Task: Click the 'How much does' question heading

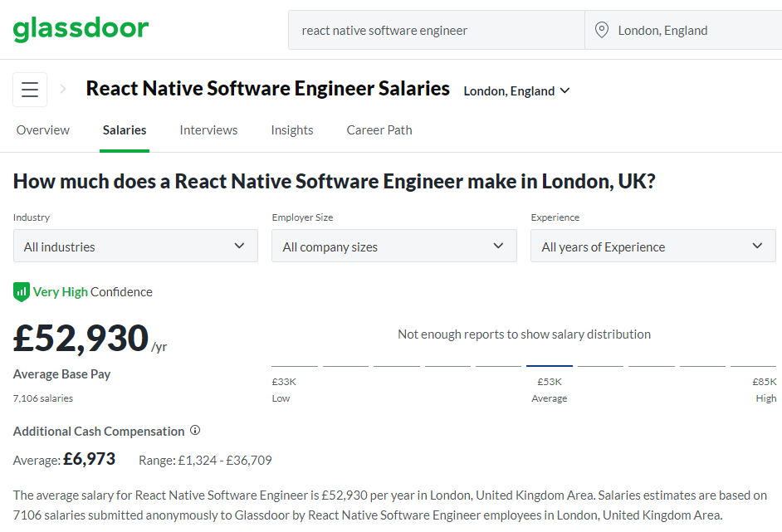Action: [335, 182]
